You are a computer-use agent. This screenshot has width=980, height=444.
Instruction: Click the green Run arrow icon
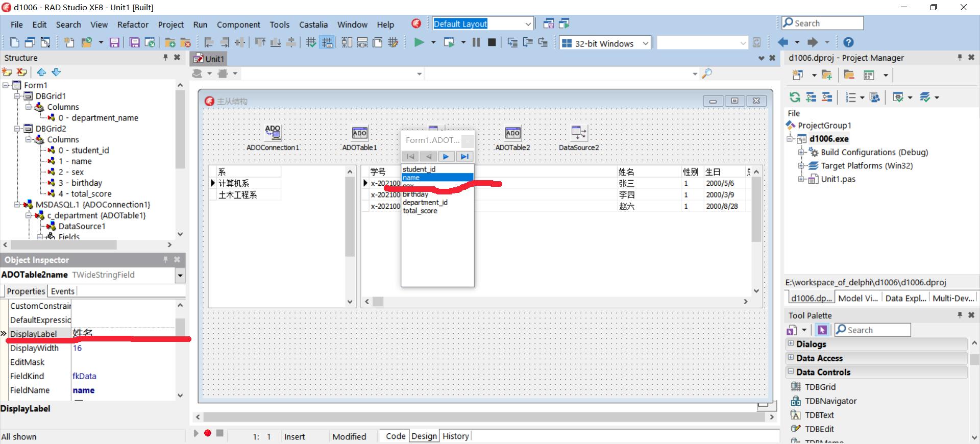(419, 42)
